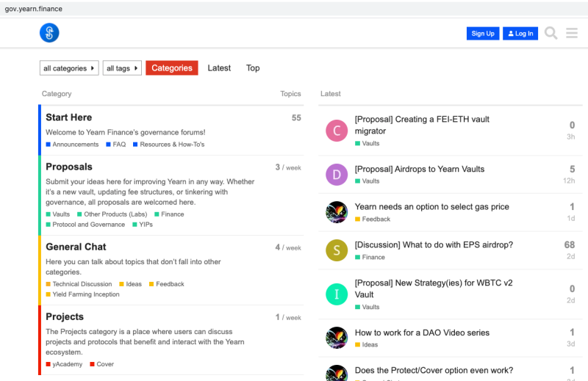Open the Cover subcategory
This screenshot has width=588, height=381.
coord(101,364)
